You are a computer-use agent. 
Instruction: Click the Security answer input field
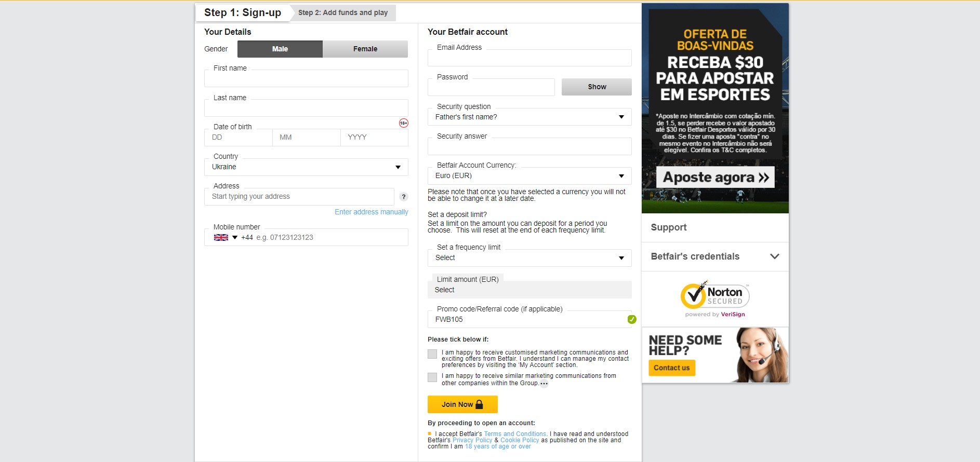pos(529,146)
